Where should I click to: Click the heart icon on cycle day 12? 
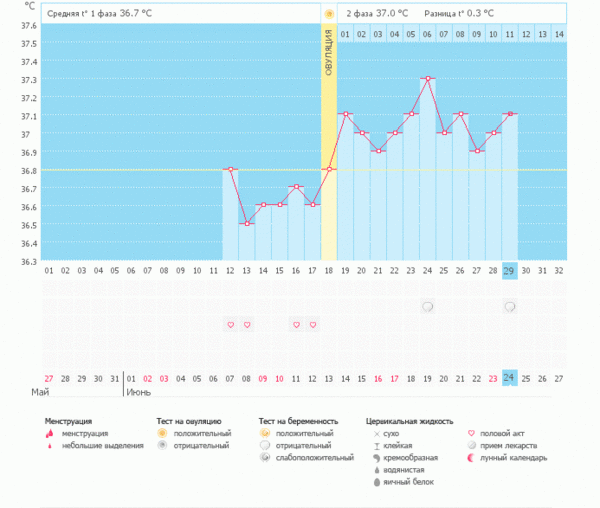tap(231, 324)
